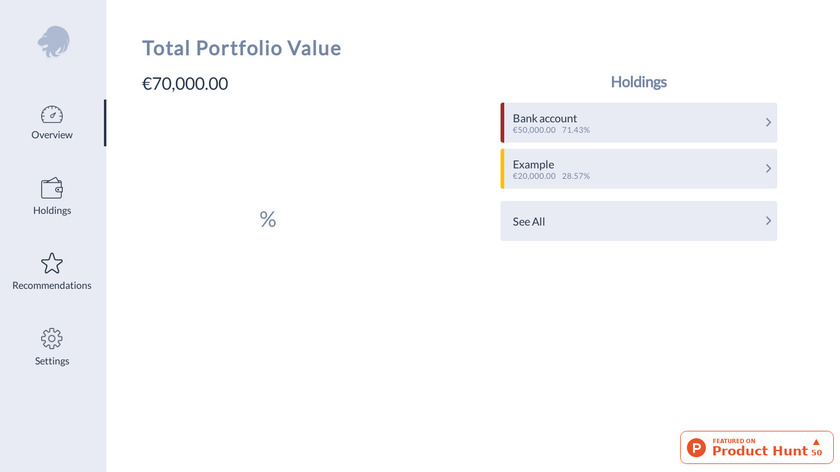Open the Recommendations star icon
Viewport: 840px width, 472px height.
pyautogui.click(x=52, y=263)
